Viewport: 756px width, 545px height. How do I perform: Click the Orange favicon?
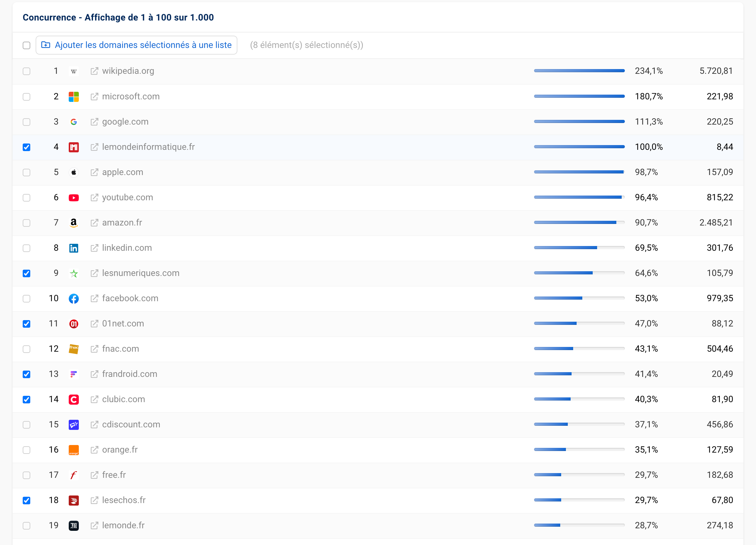pos(74,450)
